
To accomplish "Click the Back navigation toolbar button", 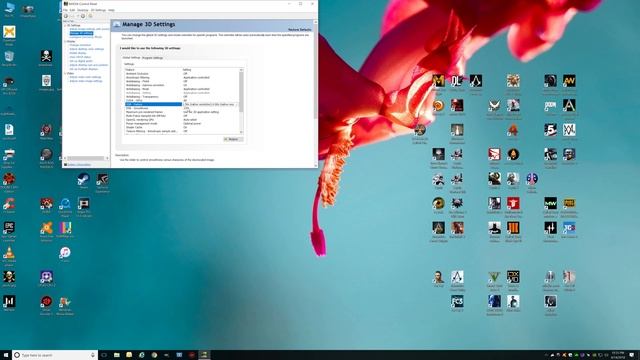I will point(66,16).
